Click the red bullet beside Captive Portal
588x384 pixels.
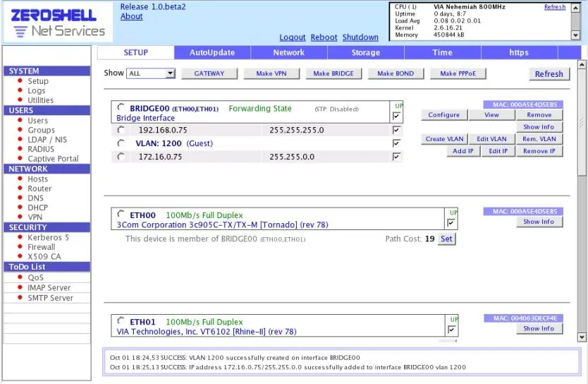pyautogui.click(x=20, y=158)
